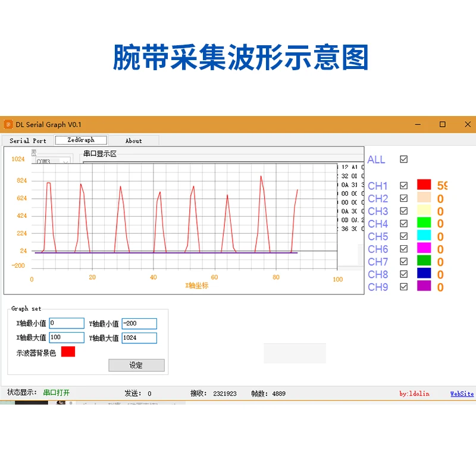The image size is (476, 476).
Task: Click Y-axis label 1024
Action: click(18, 159)
